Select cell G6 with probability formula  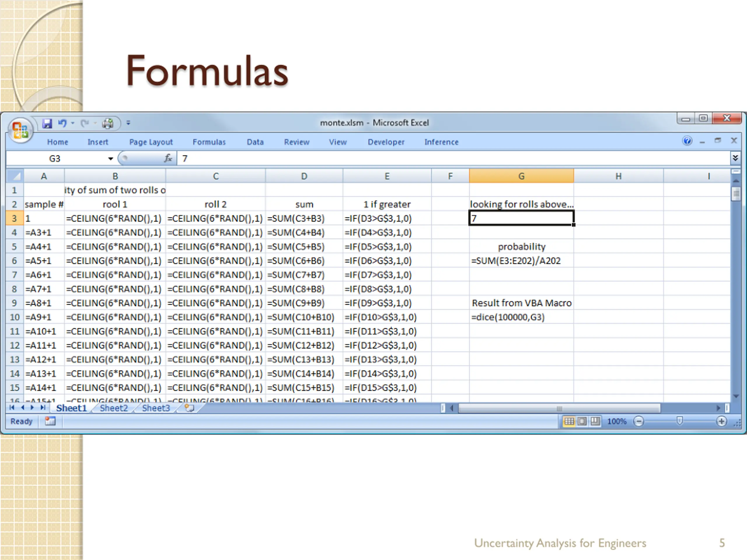[521, 261]
